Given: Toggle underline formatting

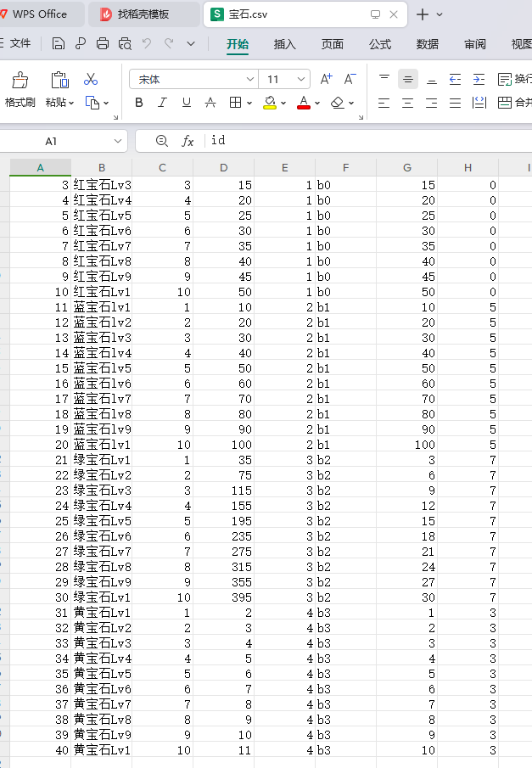Looking at the screenshot, I should point(186,103).
